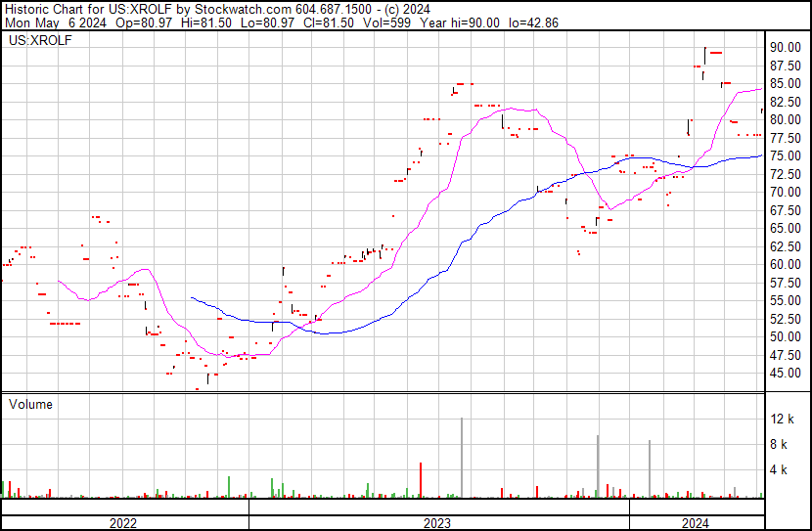Click the 90.00 price axis label

tap(786, 48)
